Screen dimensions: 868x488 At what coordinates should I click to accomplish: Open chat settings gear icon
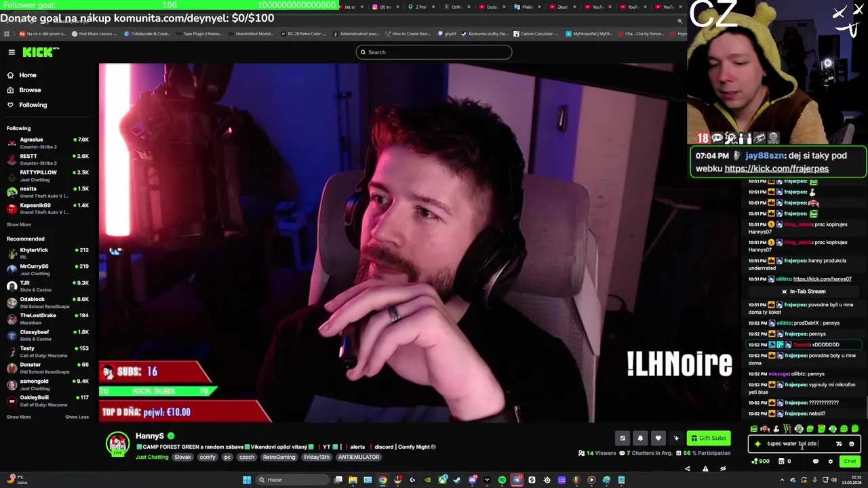click(831, 462)
